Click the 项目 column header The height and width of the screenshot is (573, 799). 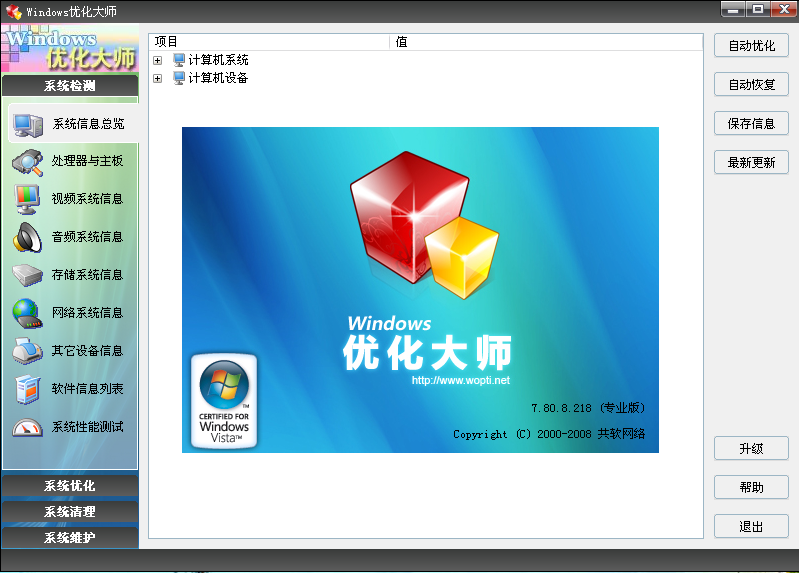pyautogui.click(x=269, y=42)
